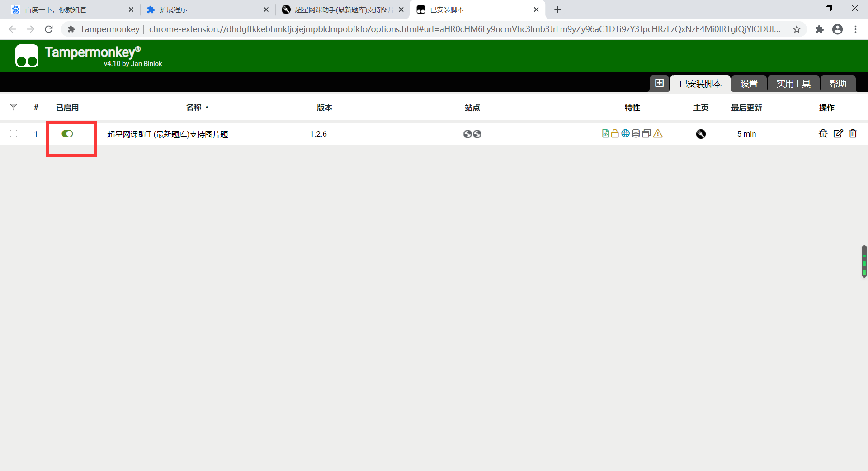Click the padlock feature icon
This screenshot has height=471, width=868.
(x=615, y=133)
